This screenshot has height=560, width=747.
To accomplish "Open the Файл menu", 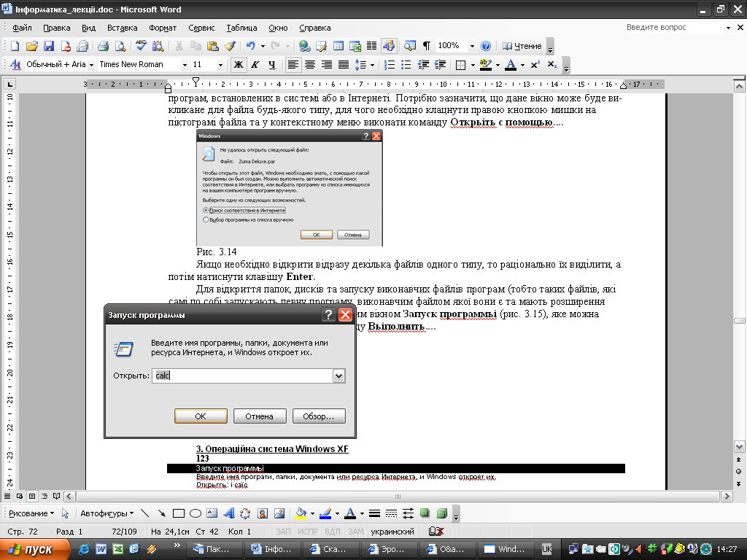I will click(22, 28).
